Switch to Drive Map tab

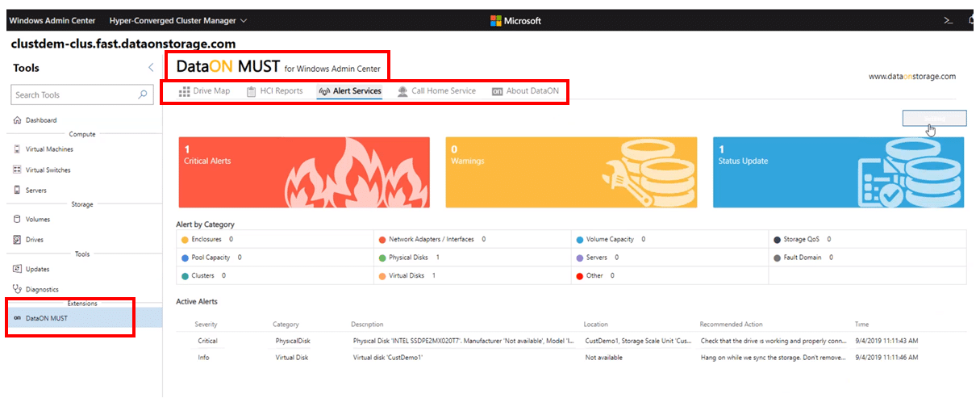(204, 91)
